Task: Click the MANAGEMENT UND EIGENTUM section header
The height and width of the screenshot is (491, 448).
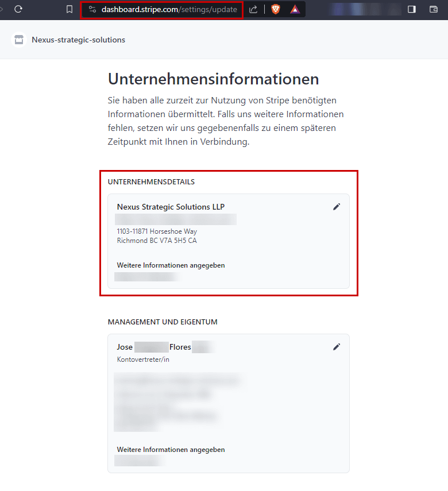Action: [x=163, y=322]
